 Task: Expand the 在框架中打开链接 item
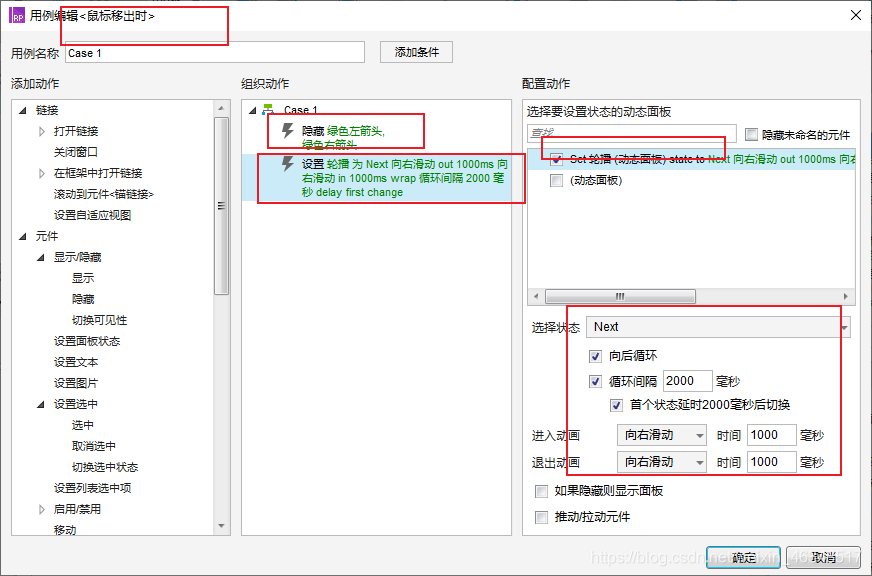(42, 173)
